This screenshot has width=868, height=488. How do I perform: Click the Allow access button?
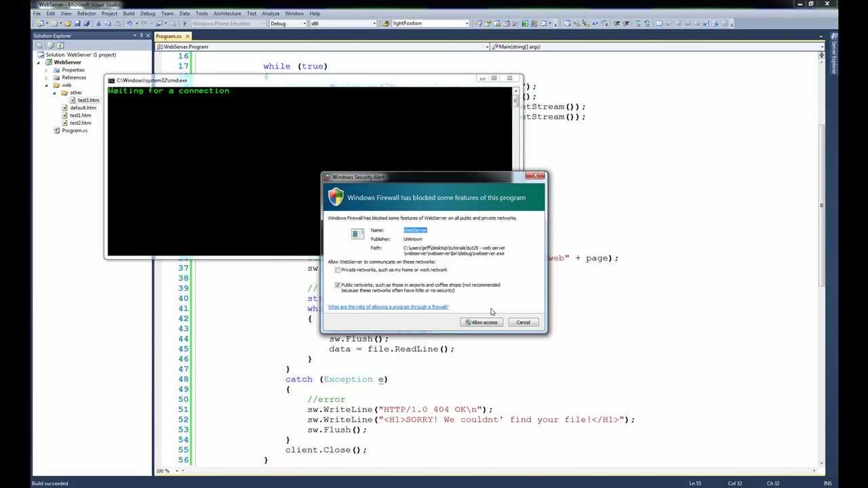[x=481, y=322]
